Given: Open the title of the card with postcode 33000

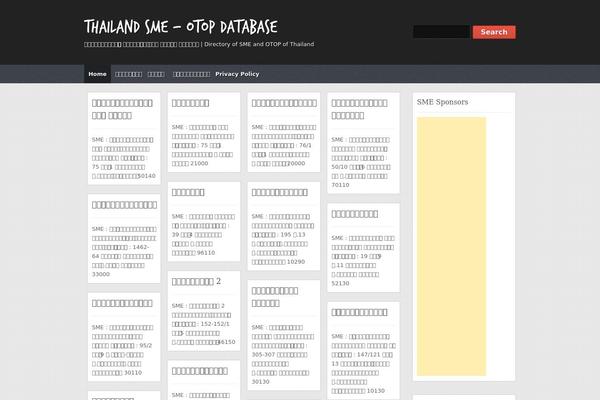Looking at the screenshot, I should click(x=124, y=205).
